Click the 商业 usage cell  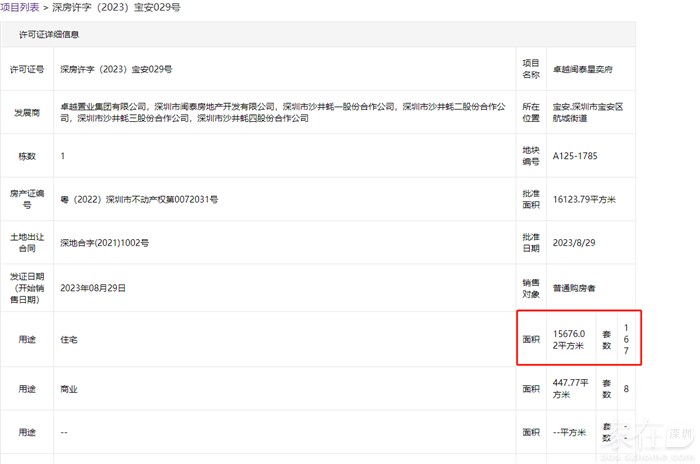pos(69,388)
